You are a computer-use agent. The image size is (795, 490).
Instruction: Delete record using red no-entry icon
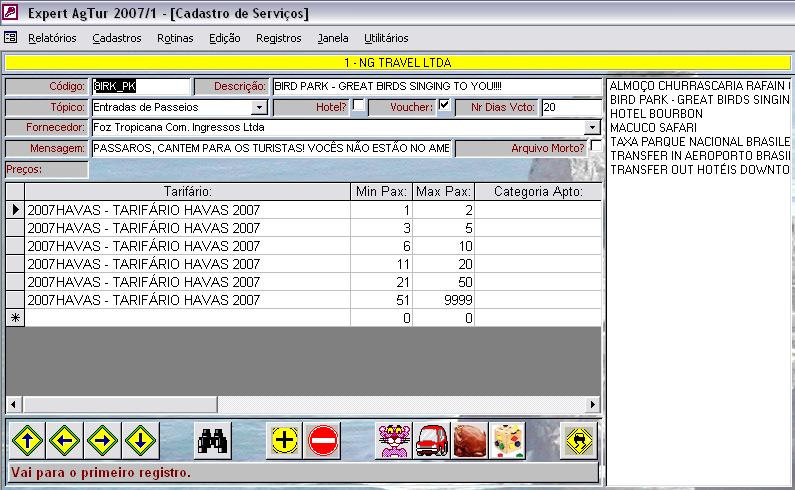click(323, 439)
